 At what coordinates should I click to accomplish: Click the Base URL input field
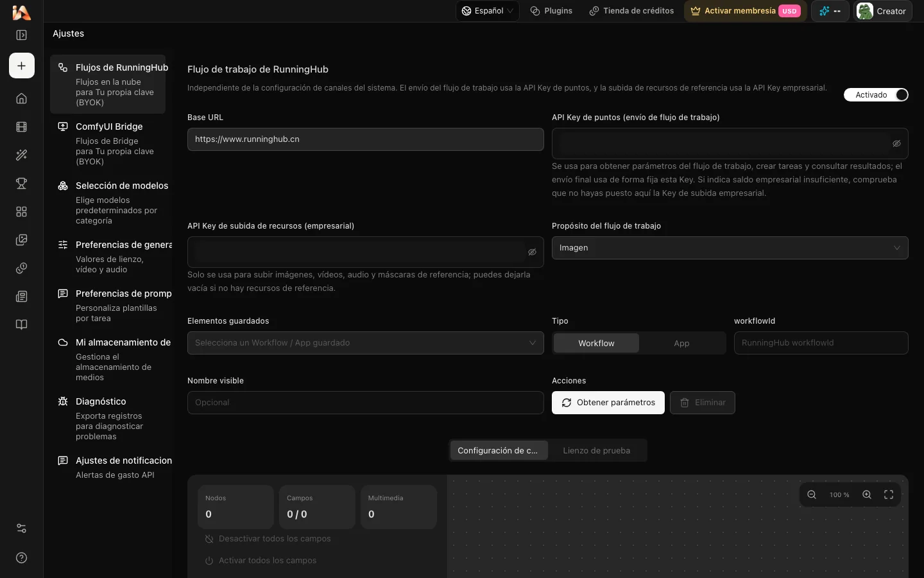(365, 139)
